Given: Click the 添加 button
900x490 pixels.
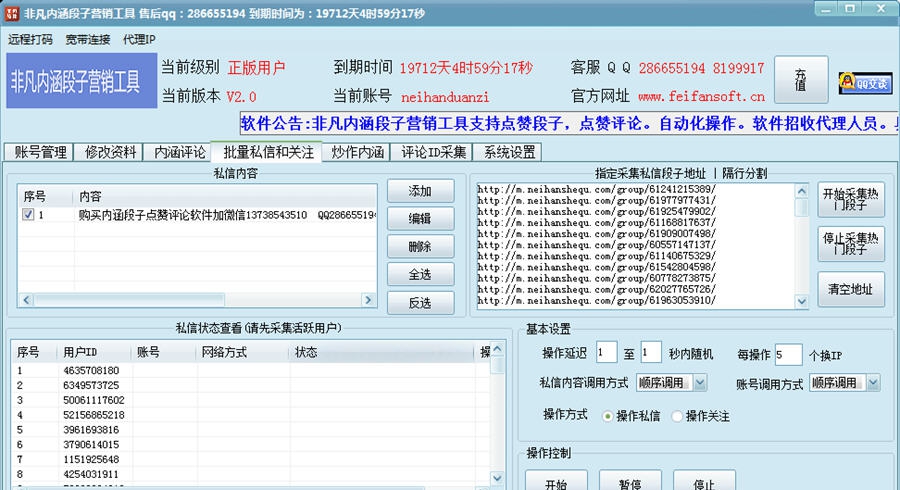Looking at the screenshot, I should (x=420, y=191).
